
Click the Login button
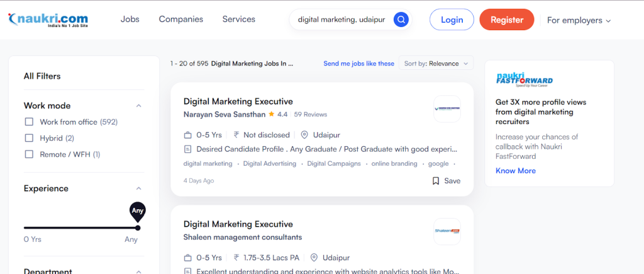point(452,20)
